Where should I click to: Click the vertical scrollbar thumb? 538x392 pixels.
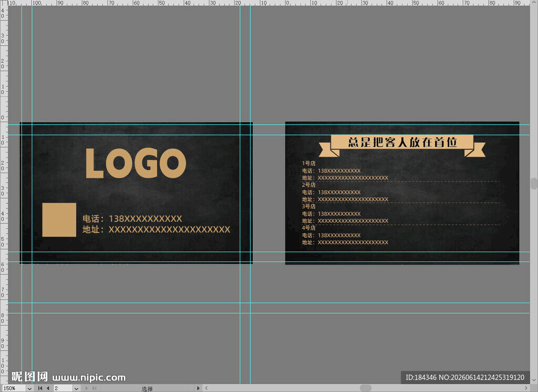[534, 183]
